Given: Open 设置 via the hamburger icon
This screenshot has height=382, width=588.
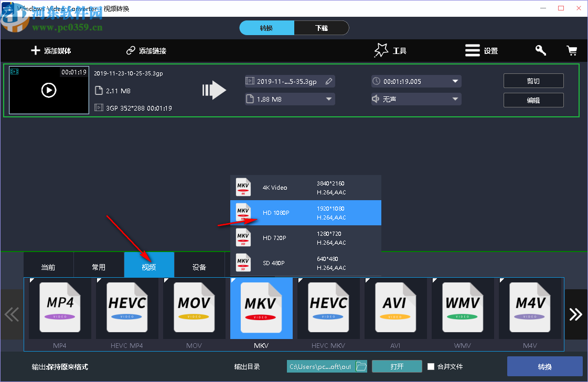Looking at the screenshot, I should coord(472,50).
